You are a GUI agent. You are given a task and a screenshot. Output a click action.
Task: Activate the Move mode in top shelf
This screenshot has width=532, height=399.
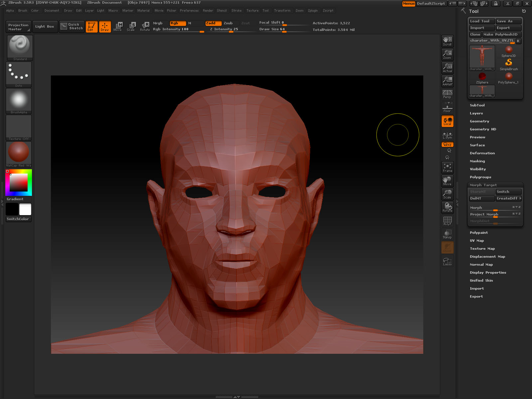tap(118, 27)
